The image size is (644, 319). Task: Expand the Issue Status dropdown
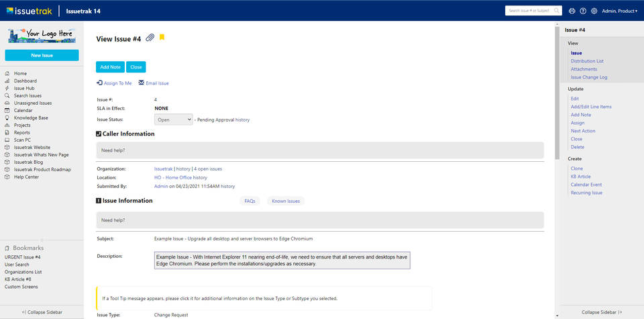[174, 120]
